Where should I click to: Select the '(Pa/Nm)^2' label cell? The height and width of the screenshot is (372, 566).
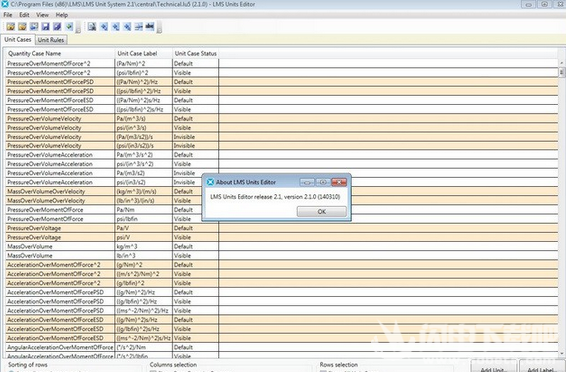coord(144,64)
